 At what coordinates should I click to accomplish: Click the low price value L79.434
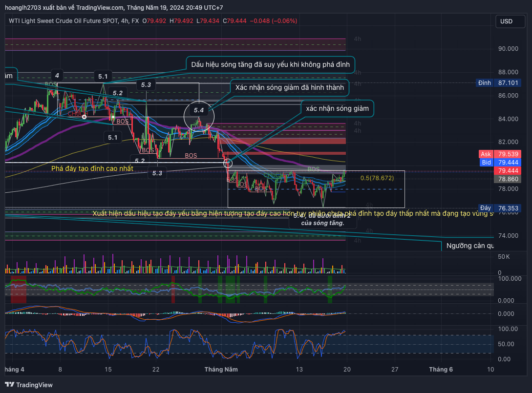point(208,21)
